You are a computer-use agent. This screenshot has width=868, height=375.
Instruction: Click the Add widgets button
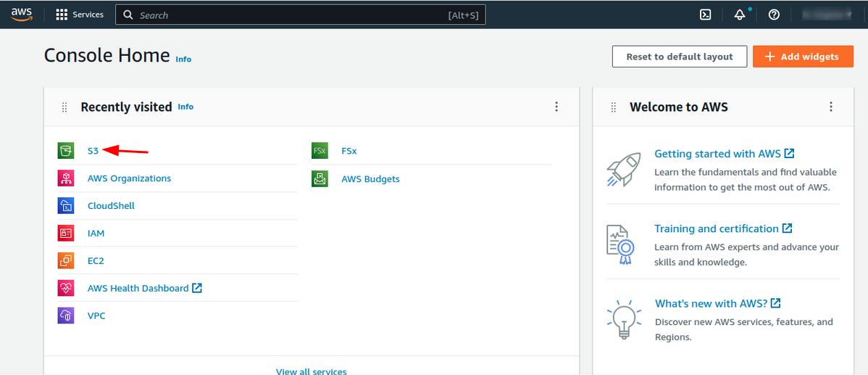803,57
